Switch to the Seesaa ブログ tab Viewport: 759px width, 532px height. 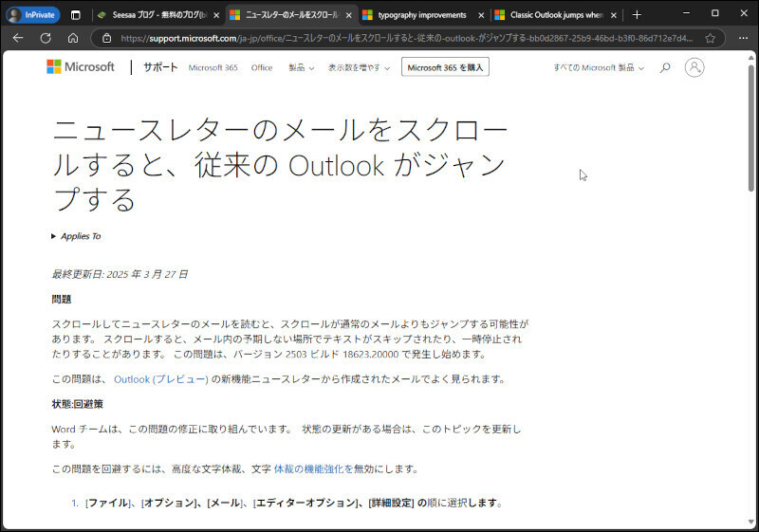point(157,15)
